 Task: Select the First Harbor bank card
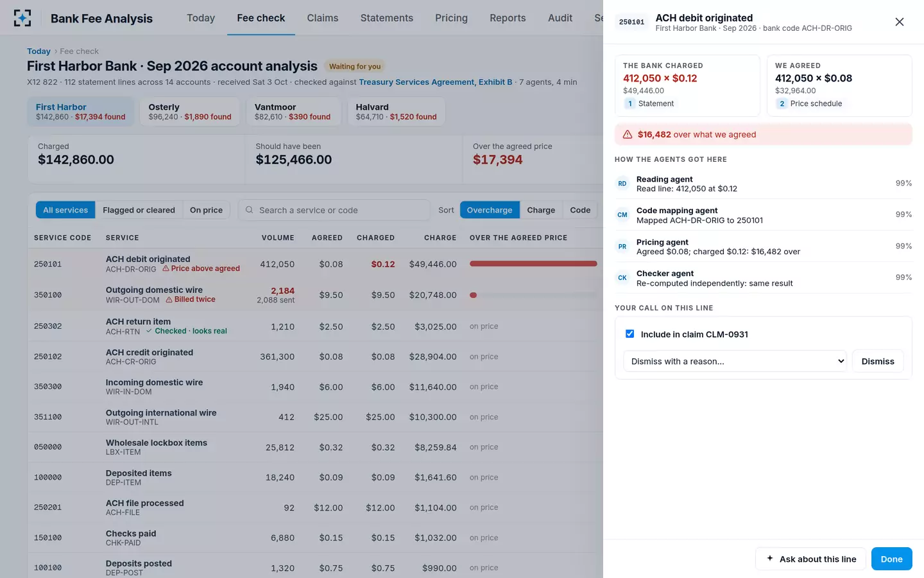click(81, 112)
